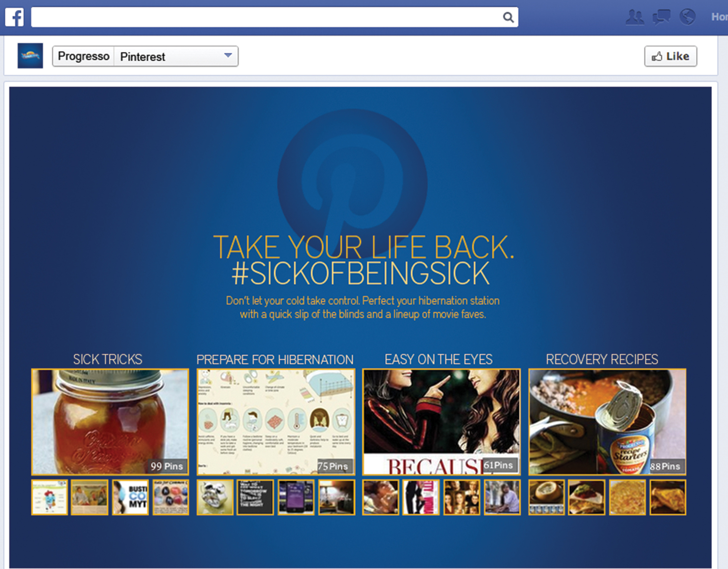Click the 'TAKE YOUR LIFE BACK.' headline
The width and height of the screenshot is (728, 569).
363,247
